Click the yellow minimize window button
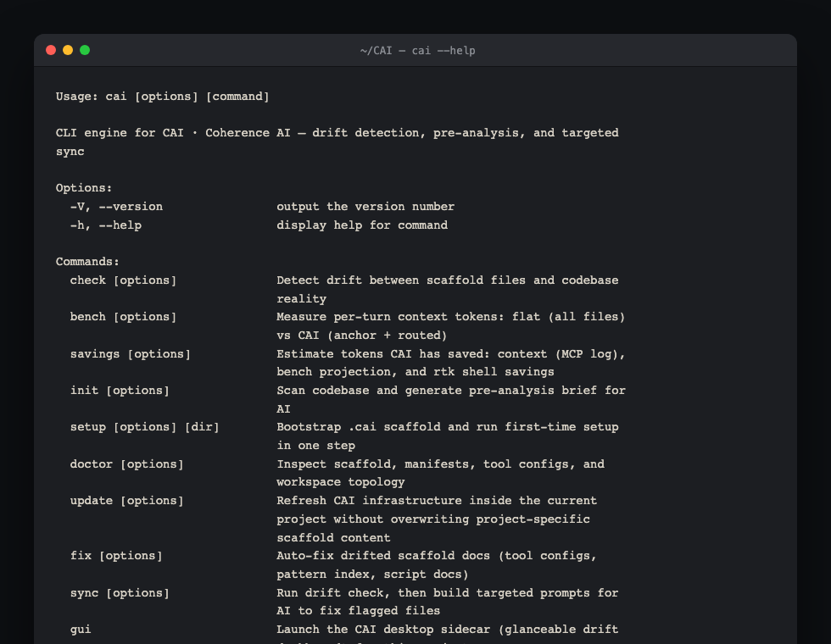Screen dimensions: 831x644 68,50
